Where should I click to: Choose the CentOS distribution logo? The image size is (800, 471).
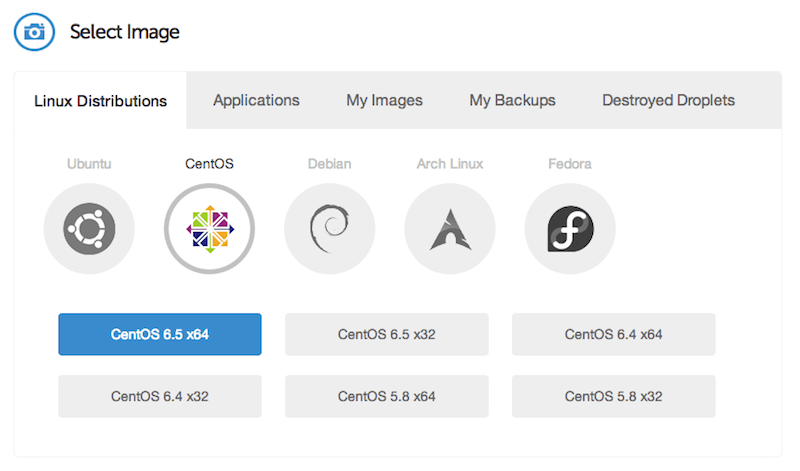(209, 230)
